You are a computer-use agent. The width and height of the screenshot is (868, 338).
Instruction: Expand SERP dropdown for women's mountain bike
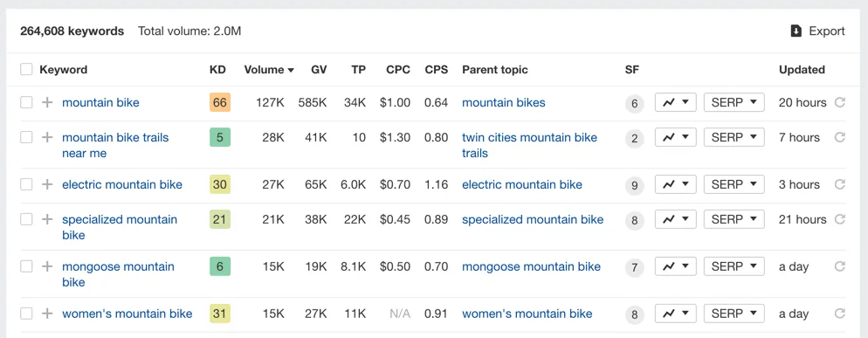(x=734, y=314)
